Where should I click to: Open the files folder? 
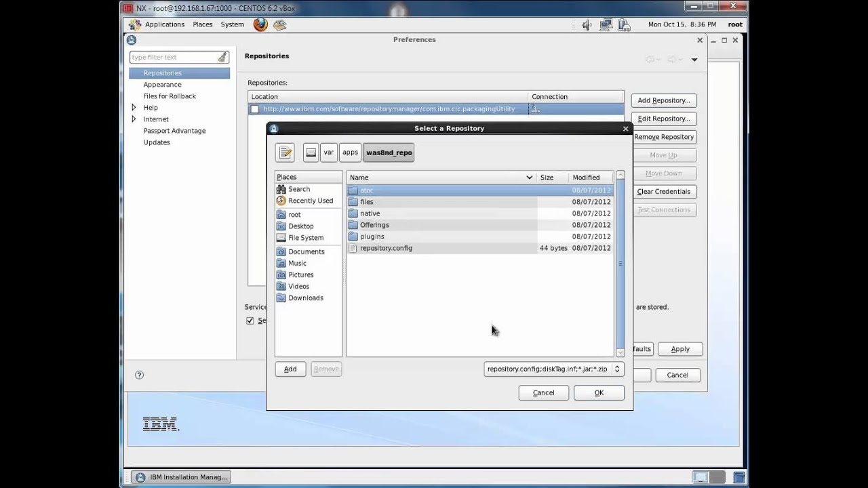click(479, 202)
